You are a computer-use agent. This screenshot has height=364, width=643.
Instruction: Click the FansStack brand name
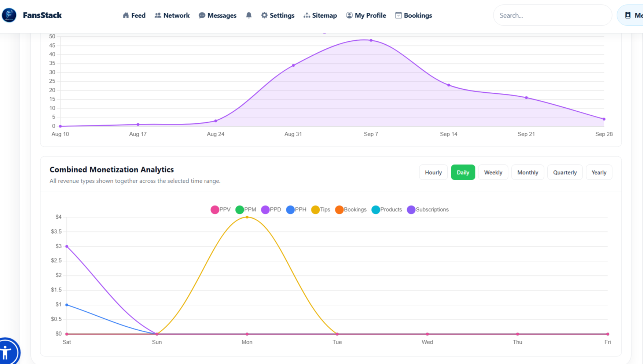[x=42, y=15]
